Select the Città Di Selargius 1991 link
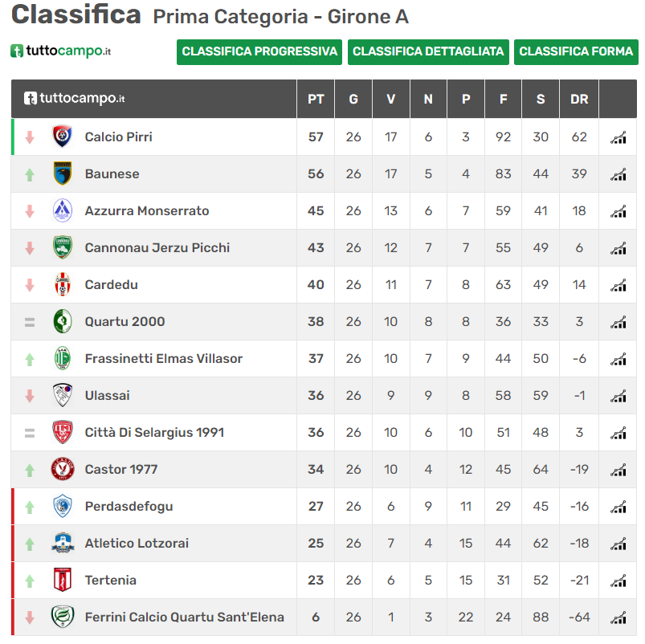Screen dimensions: 645x644 (154, 432)
